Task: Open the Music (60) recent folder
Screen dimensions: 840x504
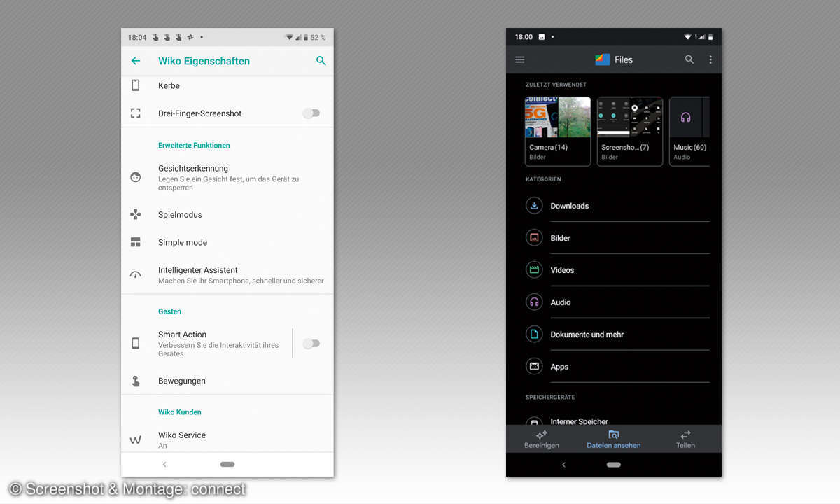Action: click(x=689, y=131)
